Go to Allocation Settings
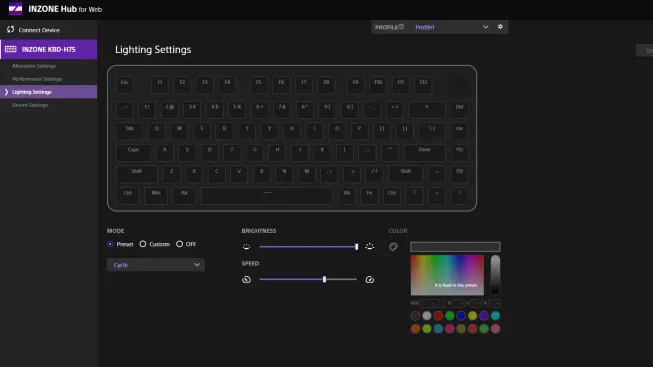The width and height of the screenshot is (653, 367). coord(34,66)
